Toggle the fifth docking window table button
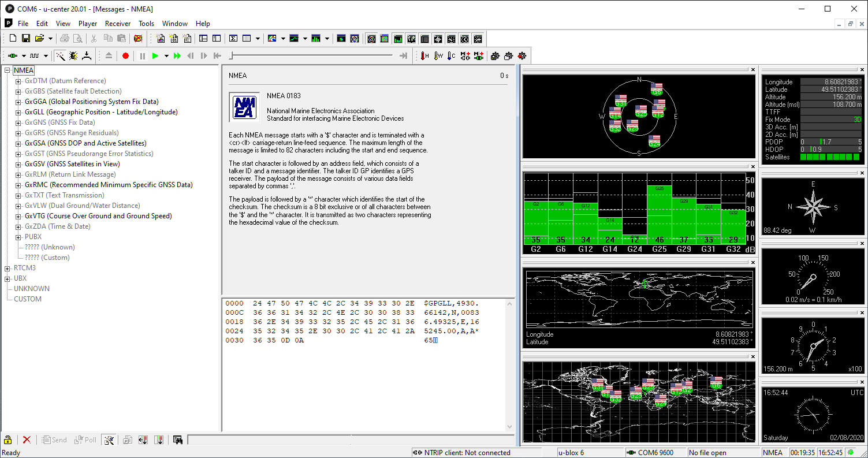Viewport: 868px width, 458px height. (x=424, y=39)
